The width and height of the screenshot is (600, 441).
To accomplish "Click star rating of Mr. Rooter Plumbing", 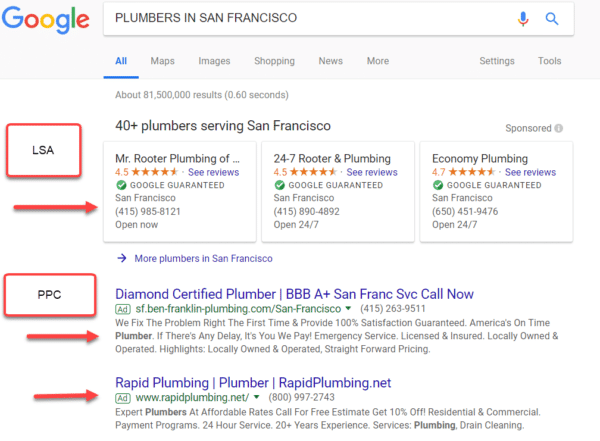I will coord(155,172).
